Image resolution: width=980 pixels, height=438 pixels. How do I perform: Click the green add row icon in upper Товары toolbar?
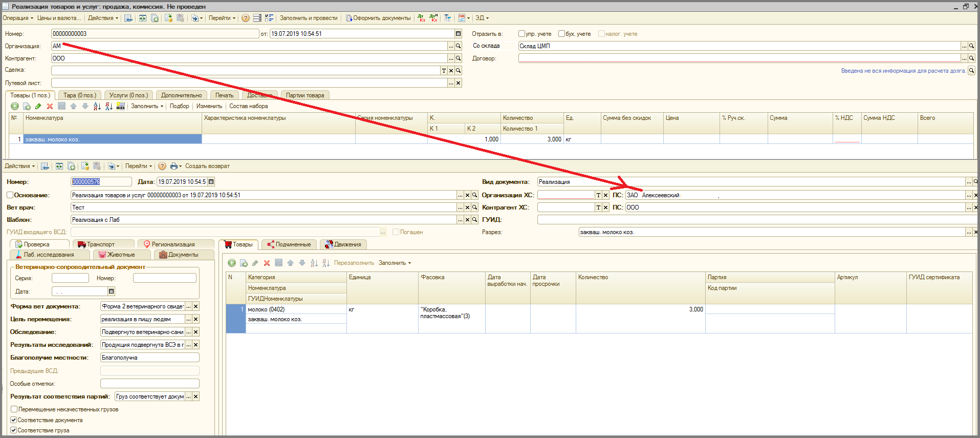tap(15, 106)
